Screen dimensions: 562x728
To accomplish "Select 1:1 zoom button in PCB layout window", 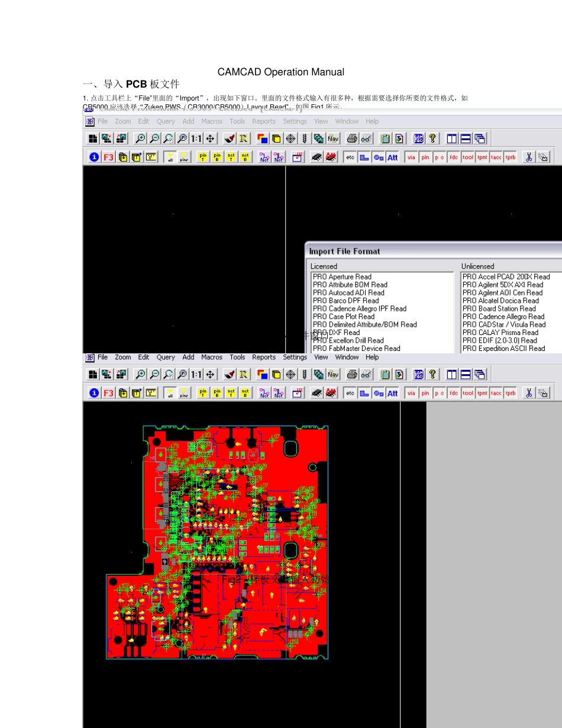I will [196, 374].
